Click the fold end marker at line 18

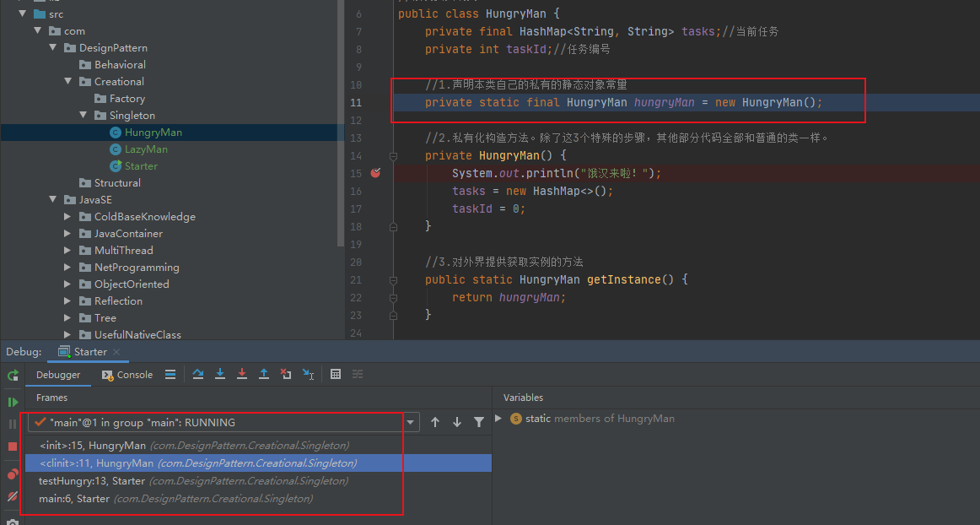[x=393, y=226]
